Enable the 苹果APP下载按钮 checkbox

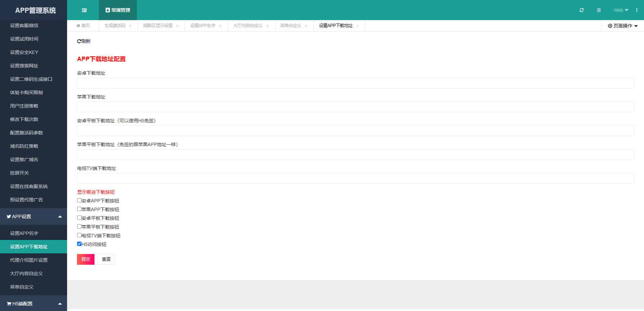point(79,209)
